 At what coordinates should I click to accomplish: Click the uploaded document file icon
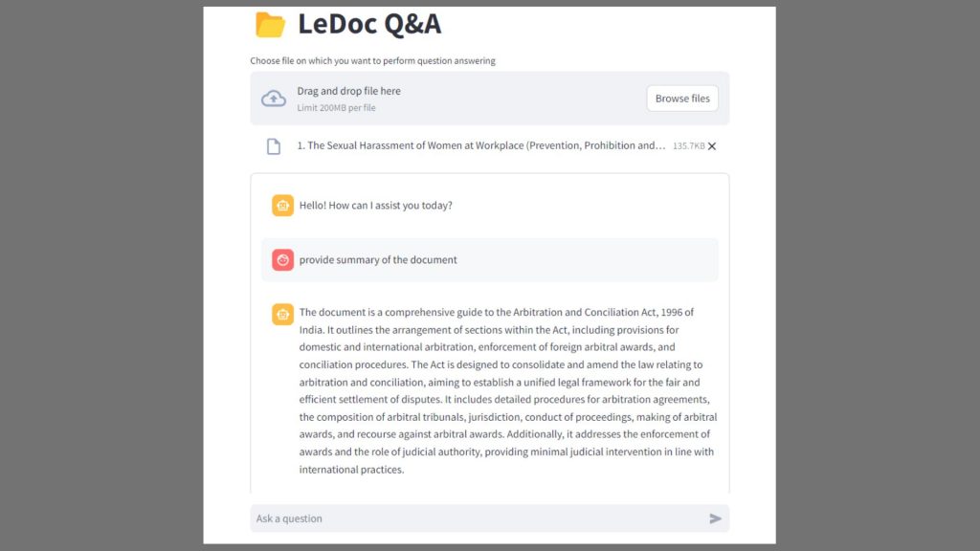tap(274, 146)
